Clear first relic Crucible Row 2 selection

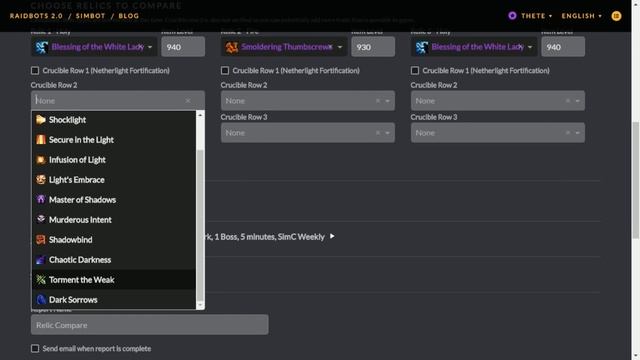pyautogui.click(x=188, y=101)
